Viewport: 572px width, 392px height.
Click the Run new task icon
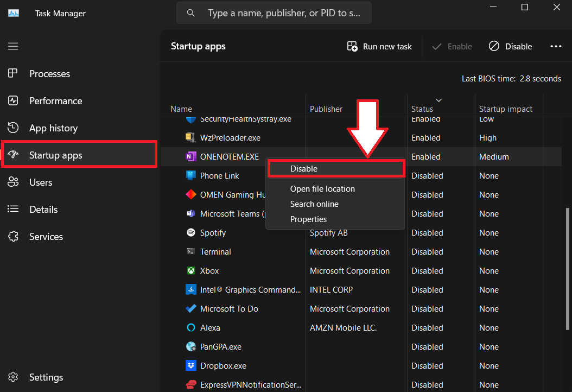coord(352,46)
